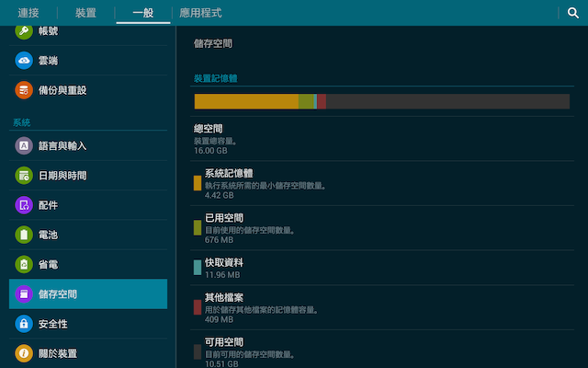Open the 系統記憶體 storage entry
Screen dimensions: 588x368
tap(382, 184)
